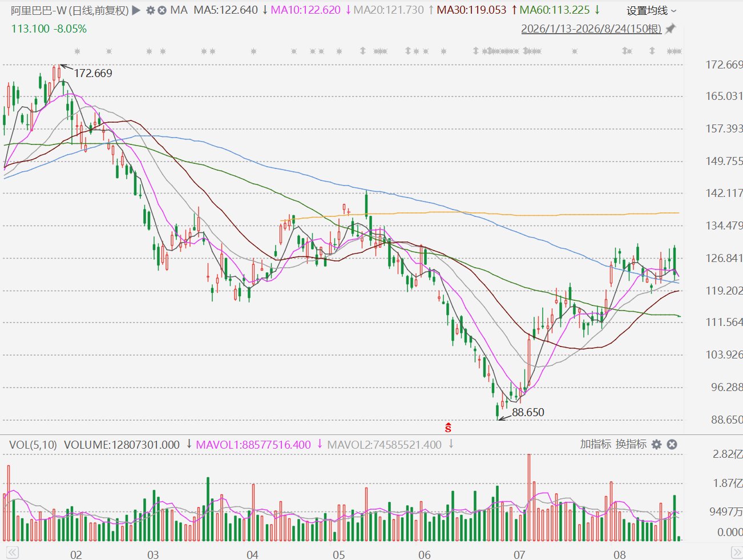Click the 165.031 price axis label

pyautogui.click(x=724, y=96)
